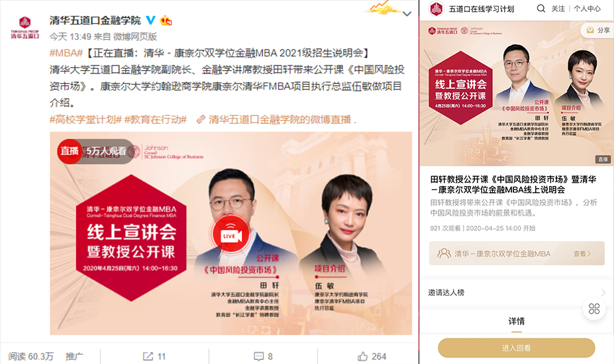Click the 分享 share button
Screen dimensions: 614x364
[597, 30]
